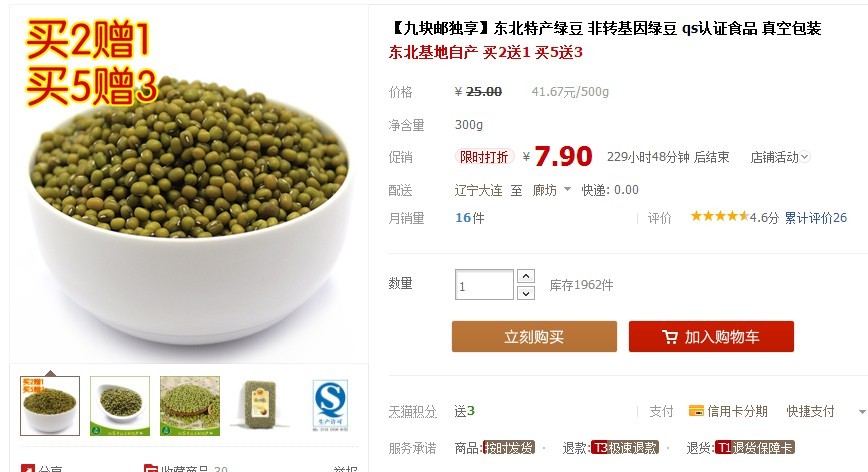868x472 pixels.
Task: Click the credit card 信用卡分期 icon
Action: [696, 411]
